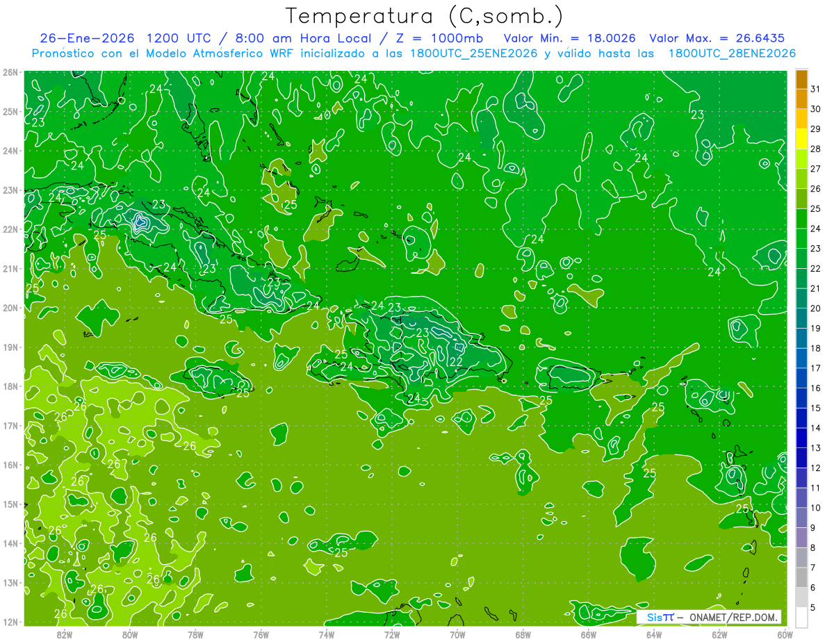Click the latitude axis label "24N"

(10, 151)
